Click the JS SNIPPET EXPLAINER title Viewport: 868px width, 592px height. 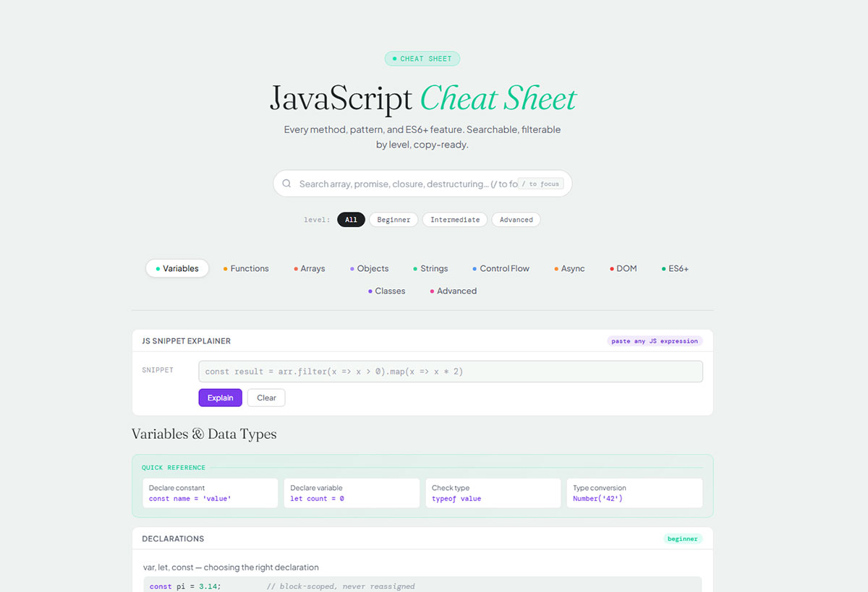pos(187,341)
